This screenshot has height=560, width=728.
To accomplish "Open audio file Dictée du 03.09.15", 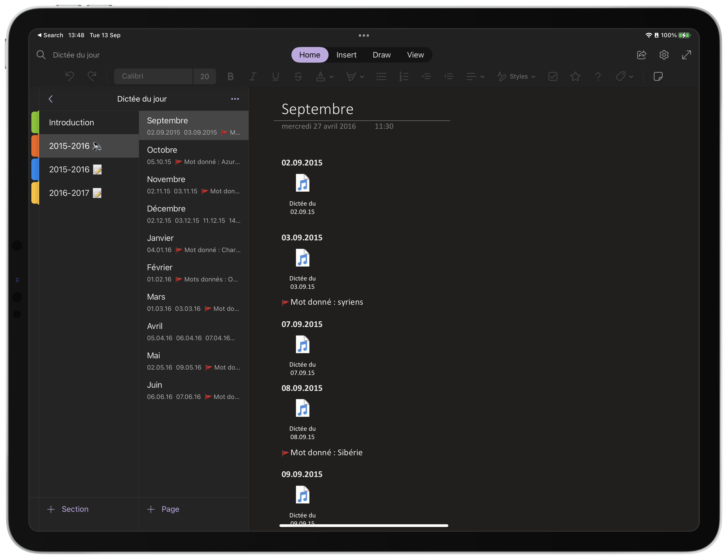I will click(302, 269).
